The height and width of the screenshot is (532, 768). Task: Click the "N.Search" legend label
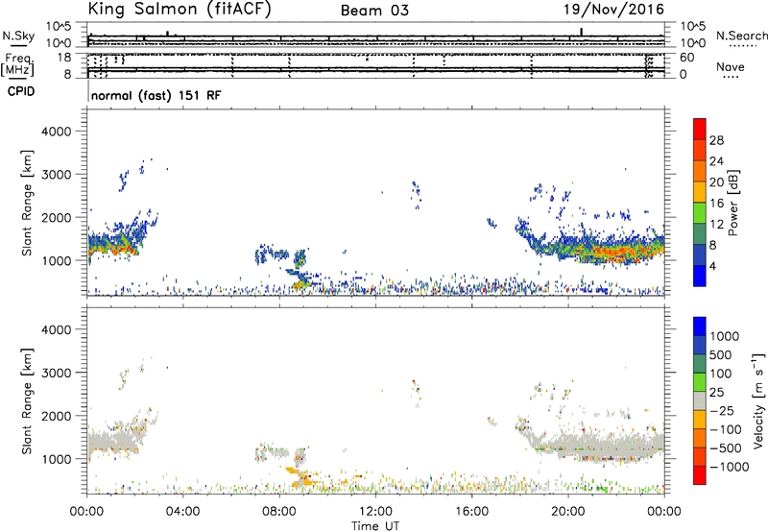(741, 36)
